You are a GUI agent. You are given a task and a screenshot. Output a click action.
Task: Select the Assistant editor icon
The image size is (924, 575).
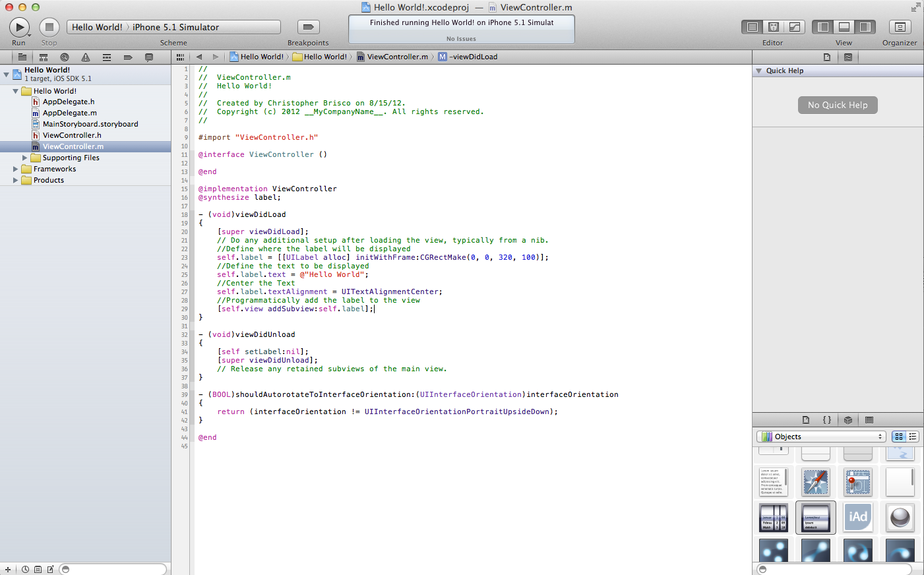[773, 27]
